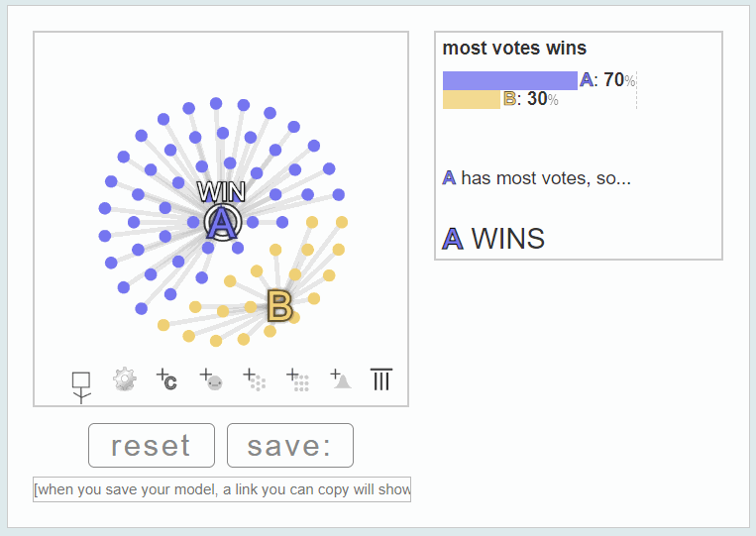The image size is (756, 536).
Task: Click the 'A WINS' result text
Action: tap(493, 238)
